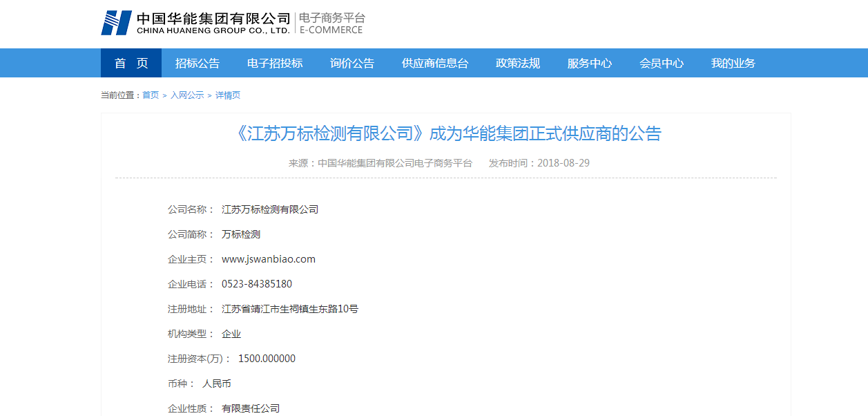868x416 pixels.
Task: Click registered capital value 1500.000000
Action: coord(267,359)
